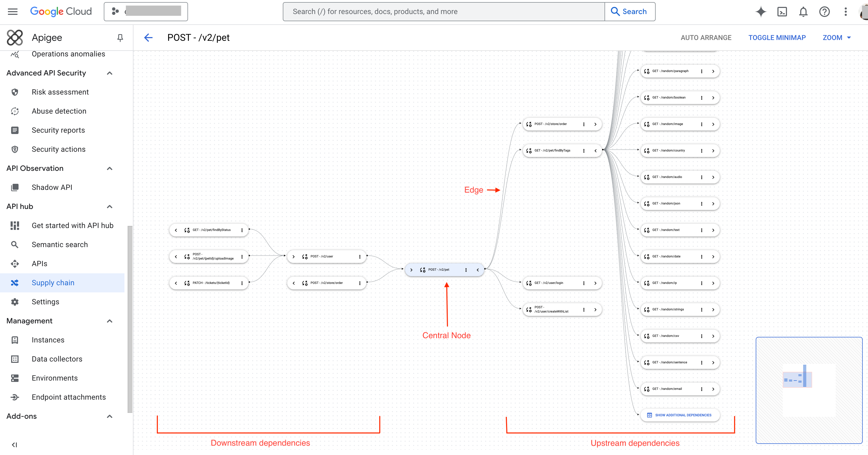Expand dependencies of the GET - /v2/user/login node
The width and height of the screenshot is (868, 455).
point(595,283)
